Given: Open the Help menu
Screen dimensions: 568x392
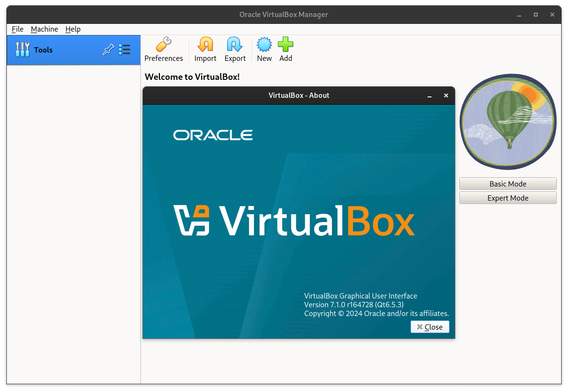Looking at the screenshot, I should 73,29.
